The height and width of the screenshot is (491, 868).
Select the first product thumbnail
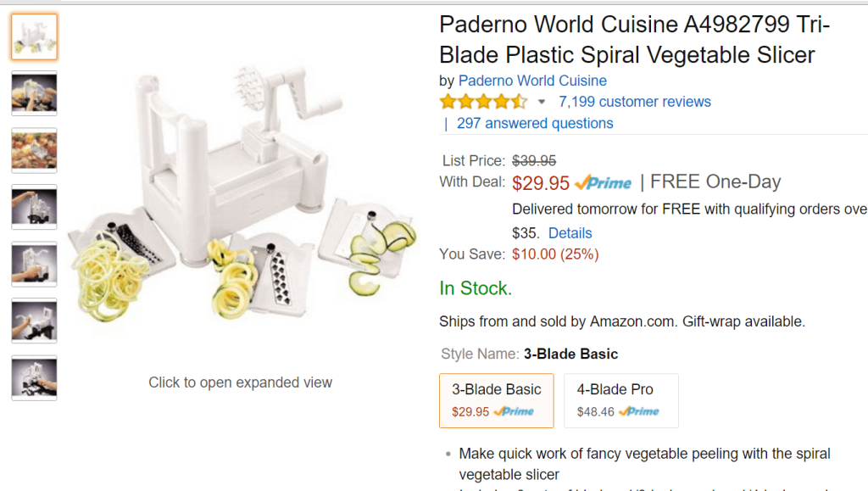(34, 36)
